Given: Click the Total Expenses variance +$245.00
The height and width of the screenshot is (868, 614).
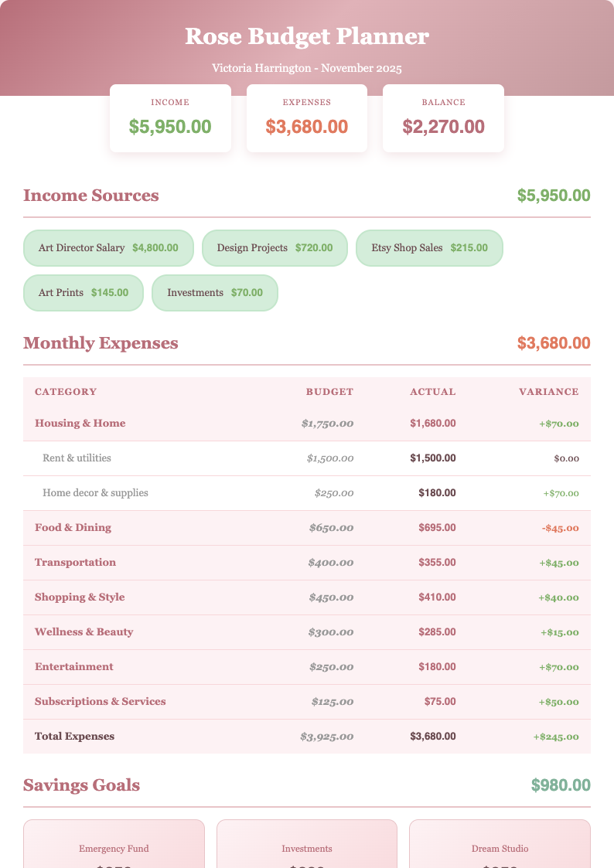Looking at the screenshot, I should (556, 737).
